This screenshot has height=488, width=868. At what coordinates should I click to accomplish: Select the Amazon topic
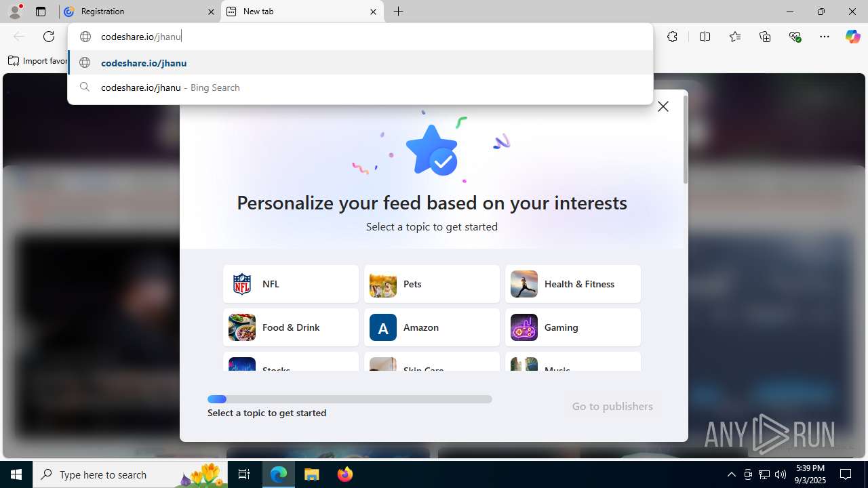click(432, 327)
